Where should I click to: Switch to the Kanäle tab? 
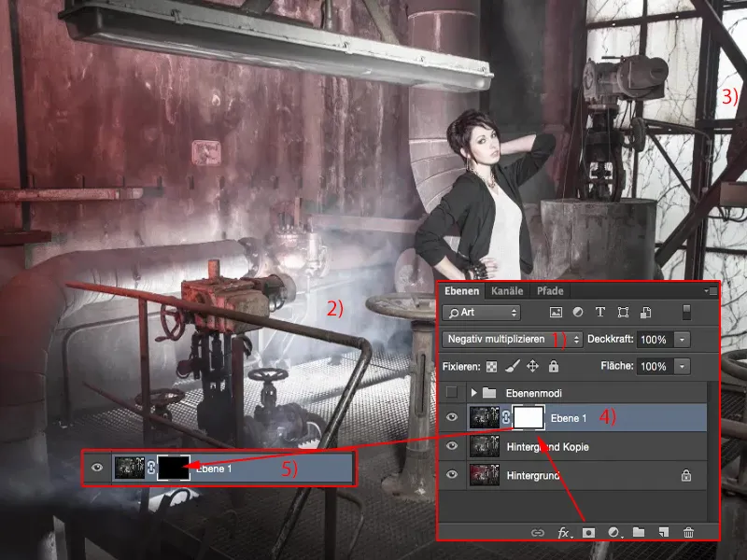507,290
